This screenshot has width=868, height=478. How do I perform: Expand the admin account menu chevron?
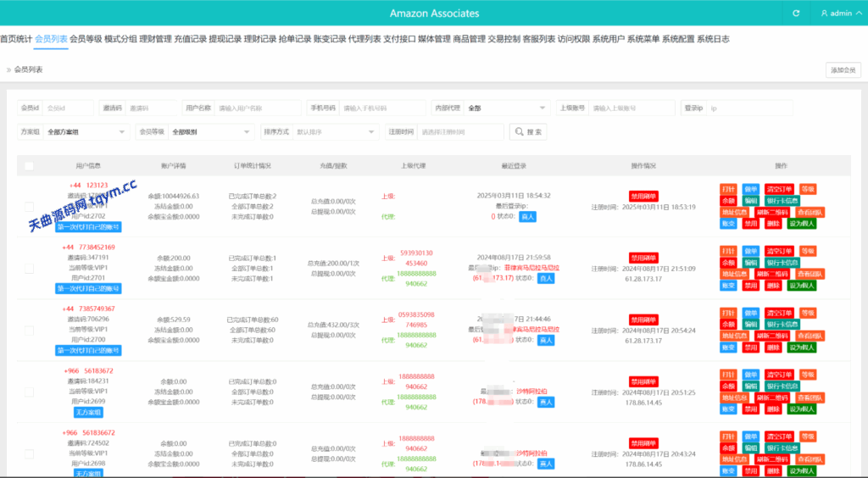(859, 14)
